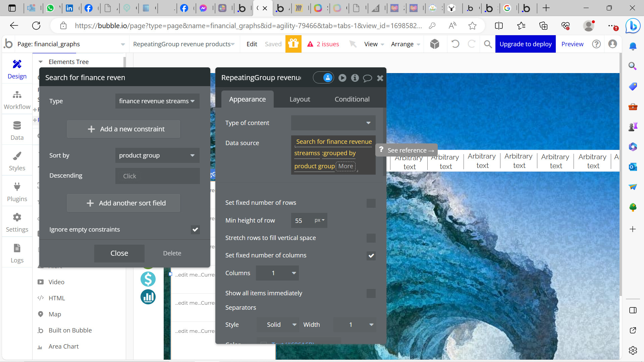Toggle the responsive flask switch
The width and height of the screenshot is (644, 362).
click(323, 78)
